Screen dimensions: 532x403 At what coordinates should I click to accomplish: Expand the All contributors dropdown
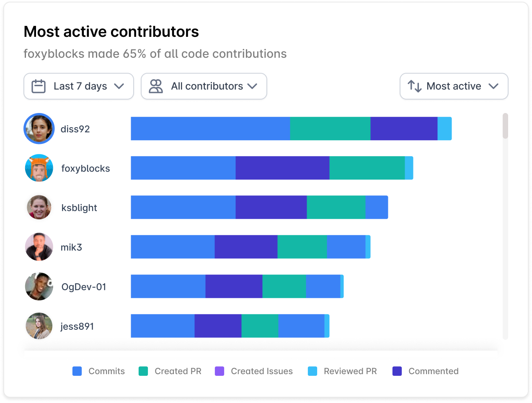point(204,86)
